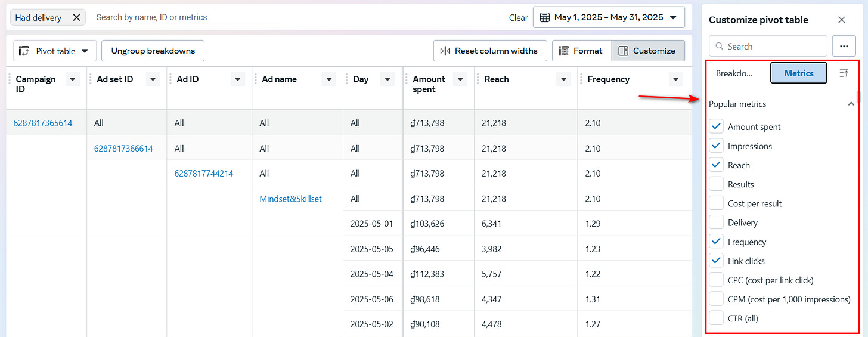Toggle the Customize panel button

(648, 51)
